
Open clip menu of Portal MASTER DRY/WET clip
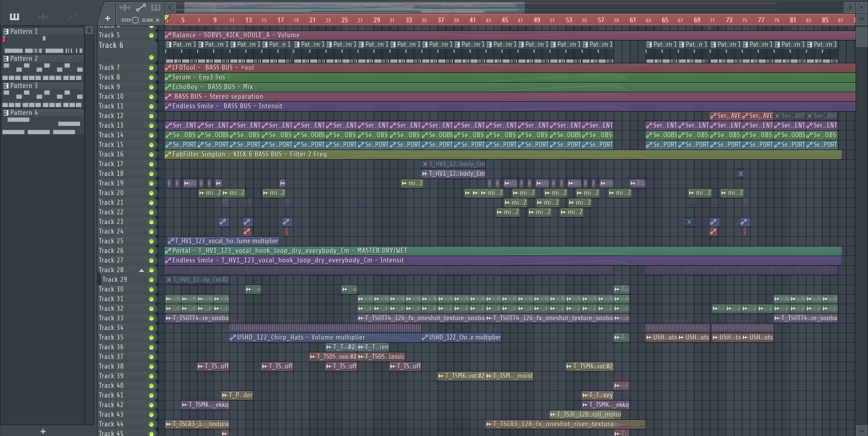pos(168,251)
